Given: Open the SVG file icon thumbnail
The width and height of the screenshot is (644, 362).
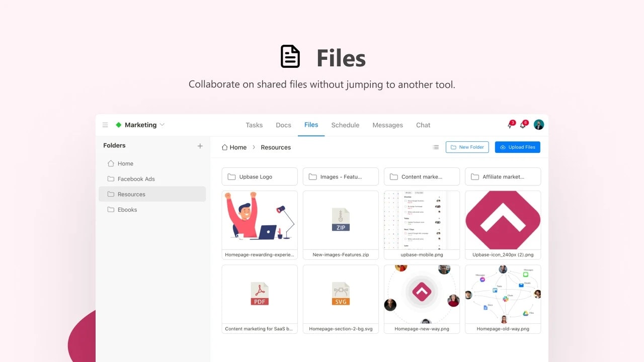Looking at the screenshot, I should (341, 294).
